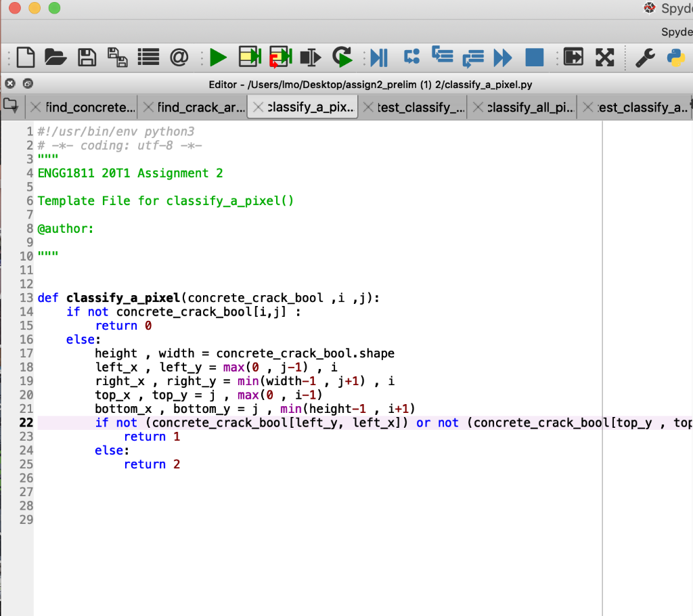Step return debug icon
This screenshot has width=693, height=616.
pyautogui.click(x=473, y=58)
